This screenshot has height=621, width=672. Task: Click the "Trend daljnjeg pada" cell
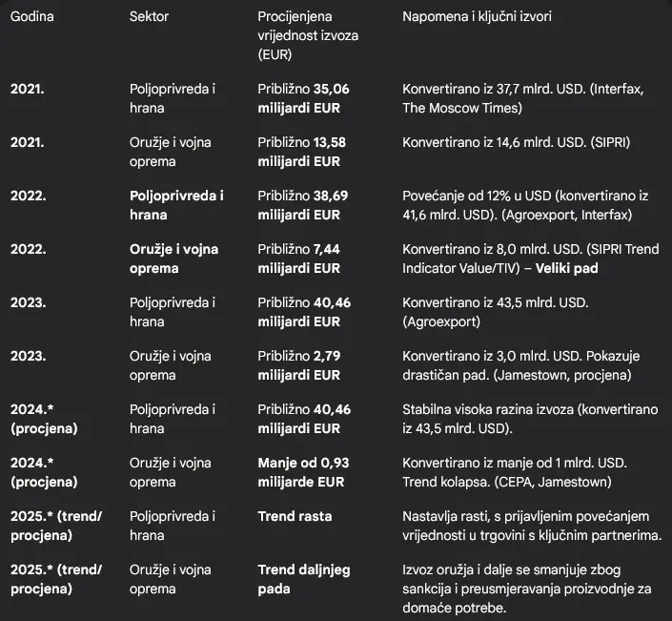click(x=304, y=579)
